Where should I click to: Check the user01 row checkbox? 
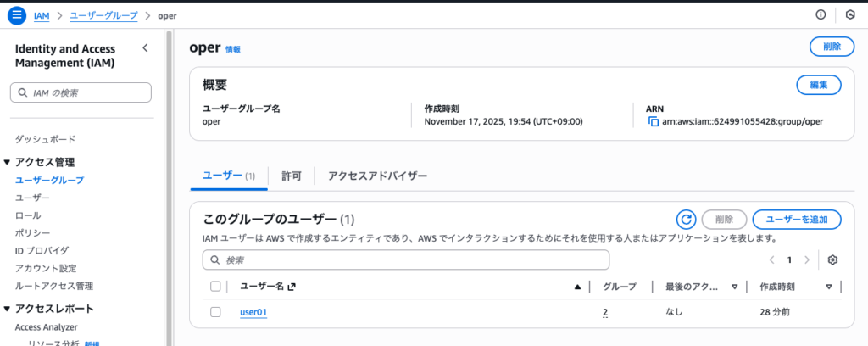[x=215, y=312]
